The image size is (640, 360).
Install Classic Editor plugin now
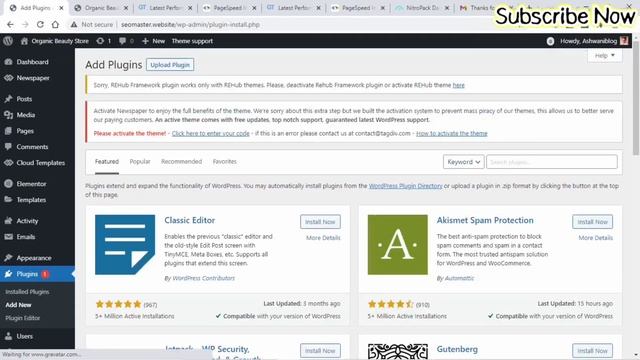[320, 222]
